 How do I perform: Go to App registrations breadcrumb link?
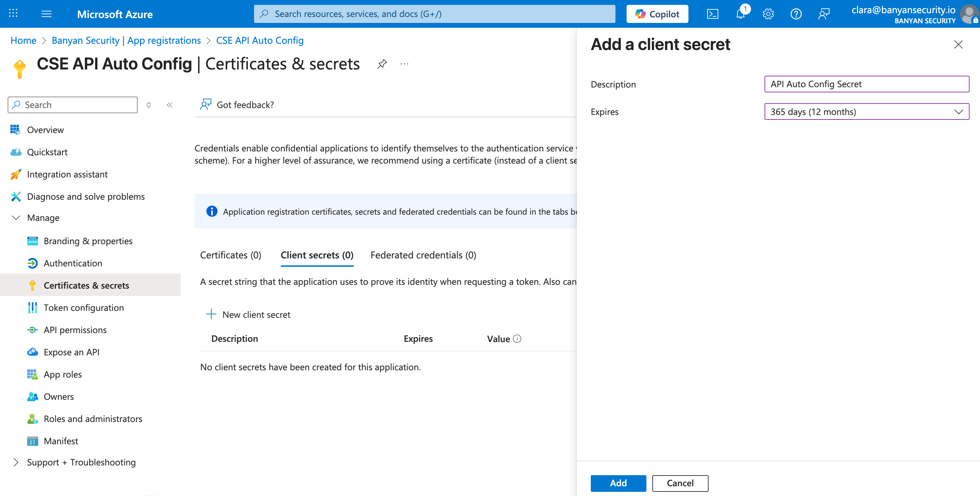126,40
